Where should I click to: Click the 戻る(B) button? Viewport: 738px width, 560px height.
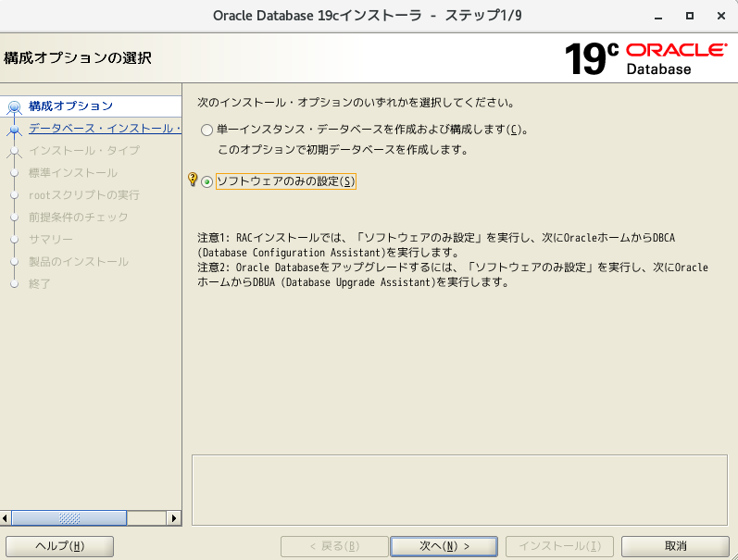[334, 546]
